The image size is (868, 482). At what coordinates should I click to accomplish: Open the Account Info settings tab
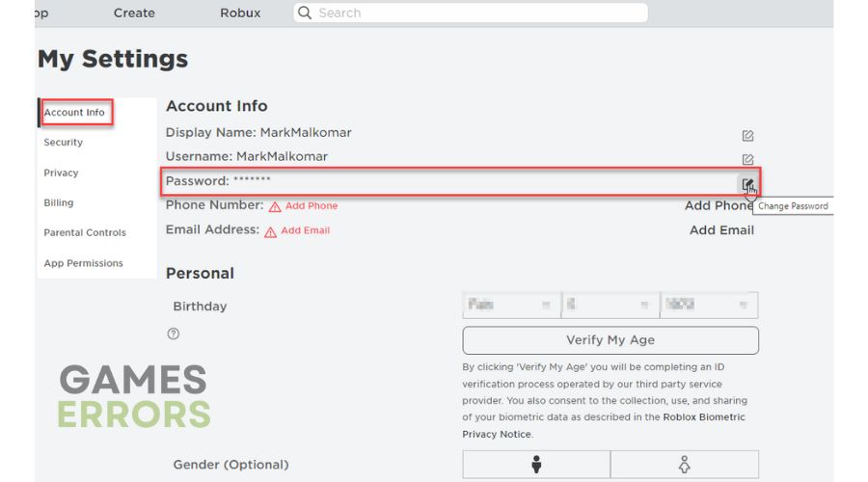pos(74,113)
